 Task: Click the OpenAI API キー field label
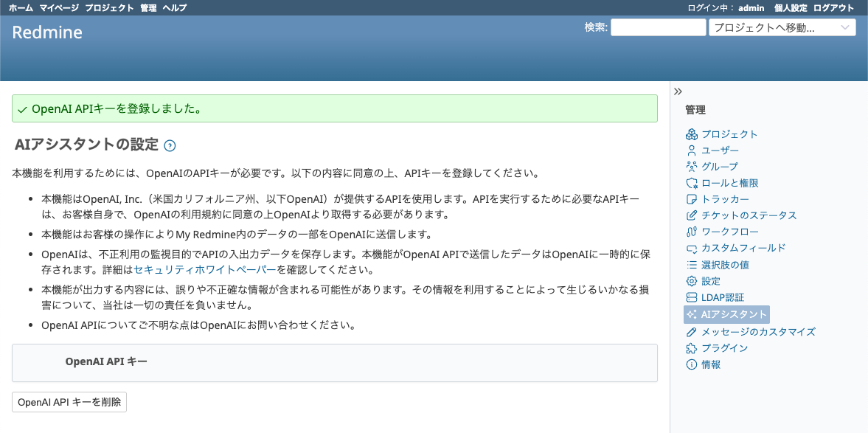coord(106,361)
